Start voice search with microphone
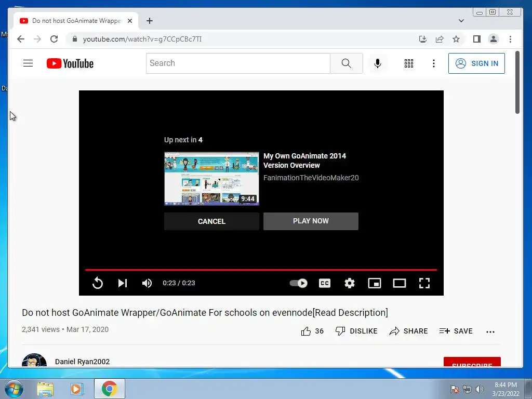 [378, 63]
